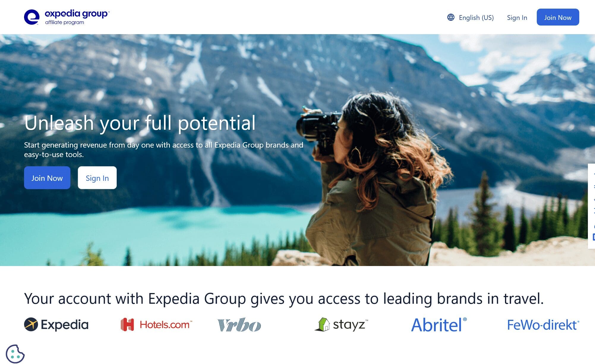The height and width of the screenshot is (364, 595).
Task: Click the blue Join Now button in hero
Action: 47,178
